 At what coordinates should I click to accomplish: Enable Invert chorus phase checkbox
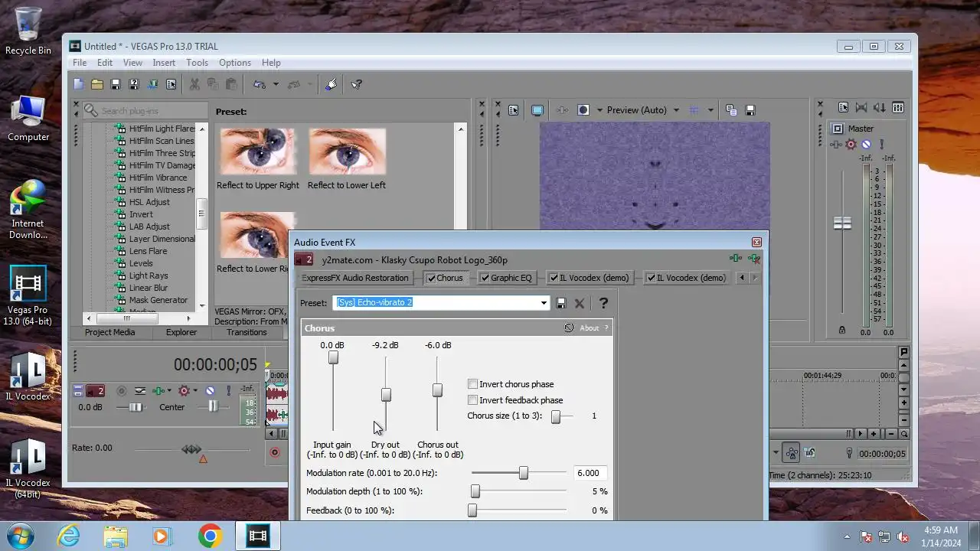coord(472,384)
